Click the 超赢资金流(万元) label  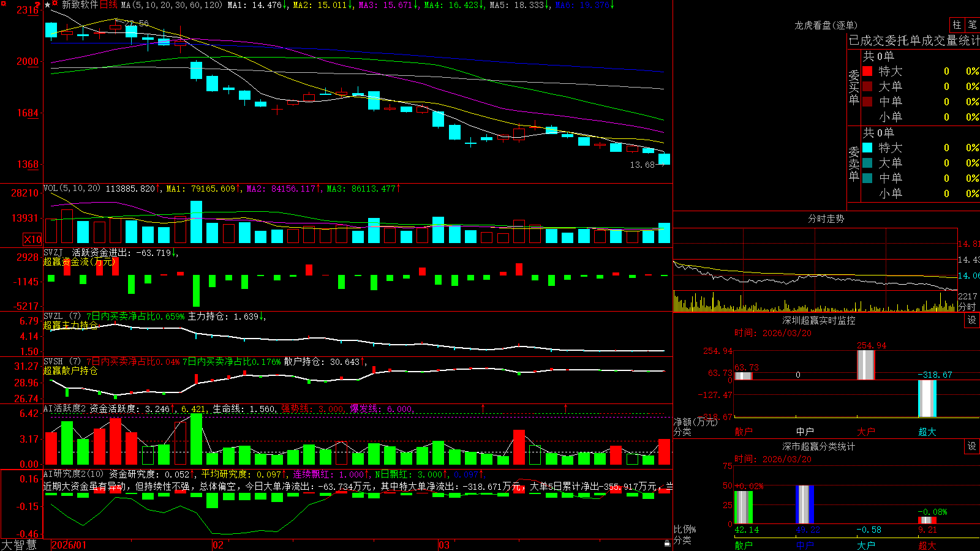[x=79, y=262]
